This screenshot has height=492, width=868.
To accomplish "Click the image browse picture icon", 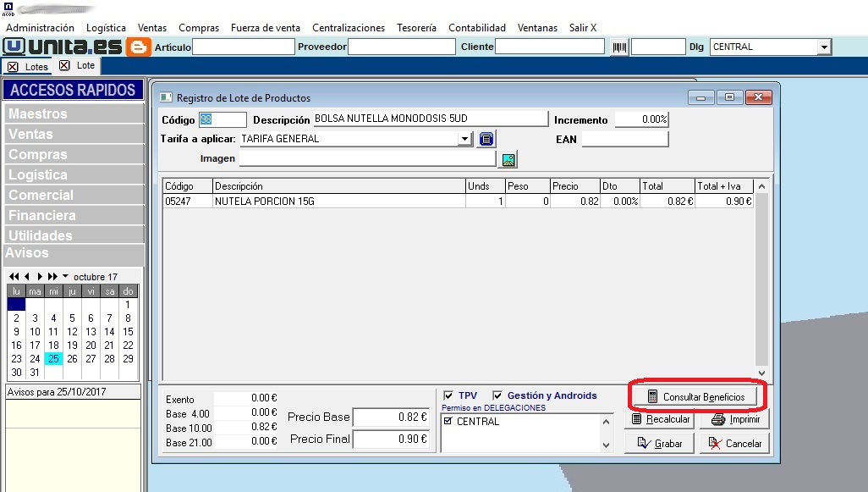I will tap(508, 160).
